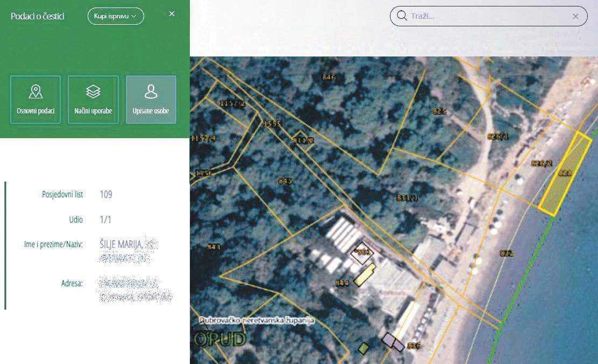This screenshot has height=364, width=598.
Task: Expand the Kupi ispravu dropdown
Action: tap(116, 16)
